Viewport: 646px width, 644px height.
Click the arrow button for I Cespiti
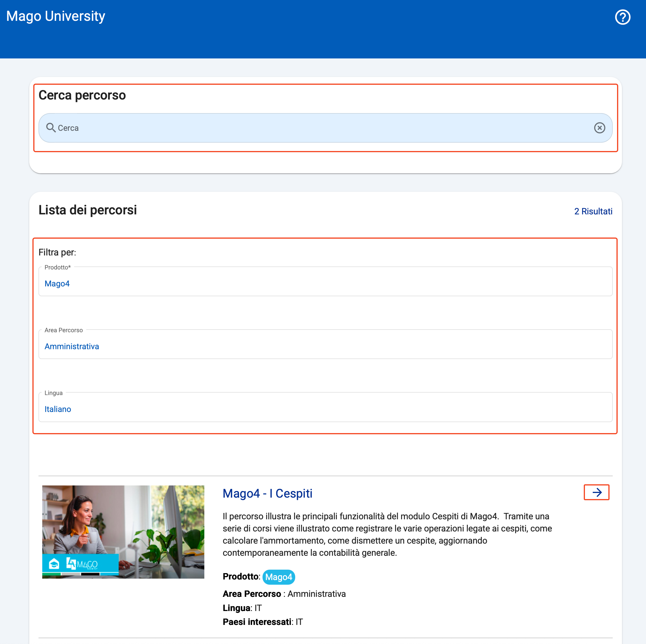click(597, 492)
